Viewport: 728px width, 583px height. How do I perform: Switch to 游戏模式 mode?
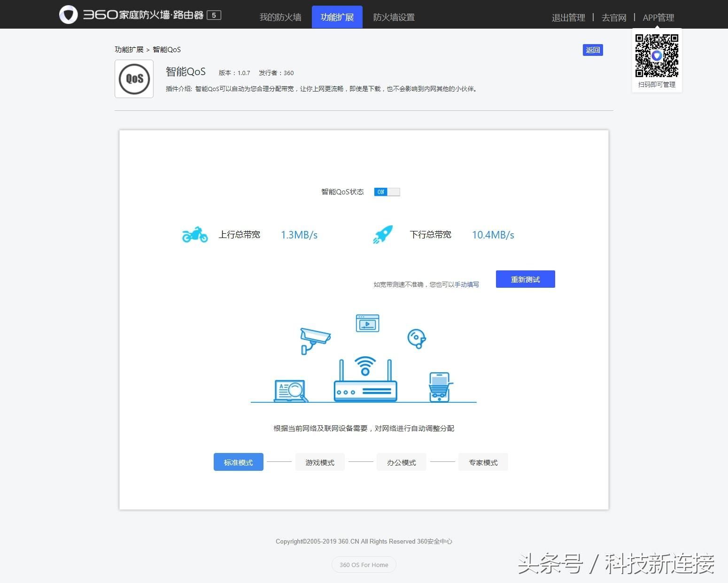tap(320, 462)
